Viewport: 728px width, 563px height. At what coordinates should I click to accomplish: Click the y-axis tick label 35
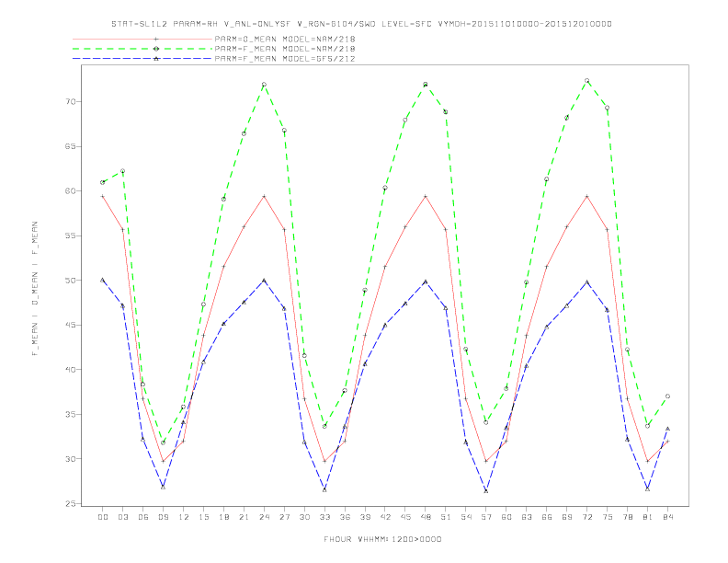[x=71, y=414]
